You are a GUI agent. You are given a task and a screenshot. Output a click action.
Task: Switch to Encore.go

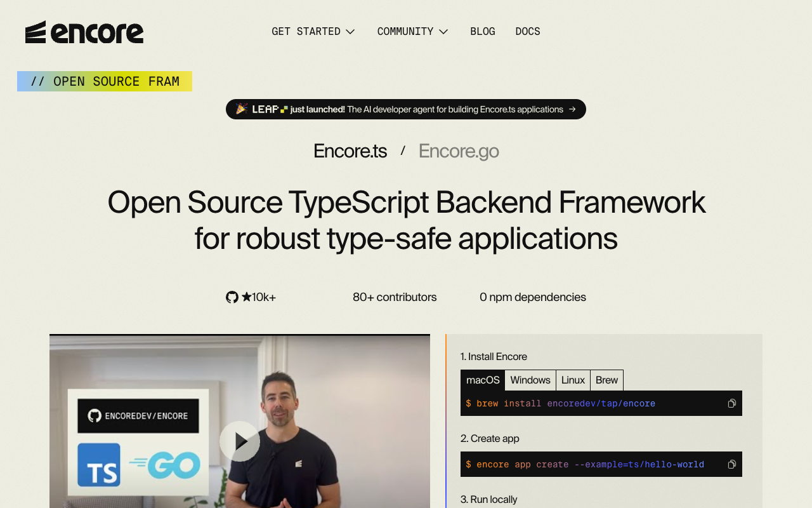coord(459,151)
